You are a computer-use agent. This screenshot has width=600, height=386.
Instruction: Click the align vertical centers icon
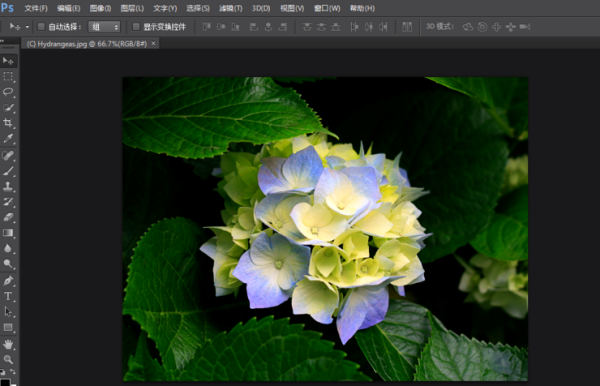(x=221, y=27)
